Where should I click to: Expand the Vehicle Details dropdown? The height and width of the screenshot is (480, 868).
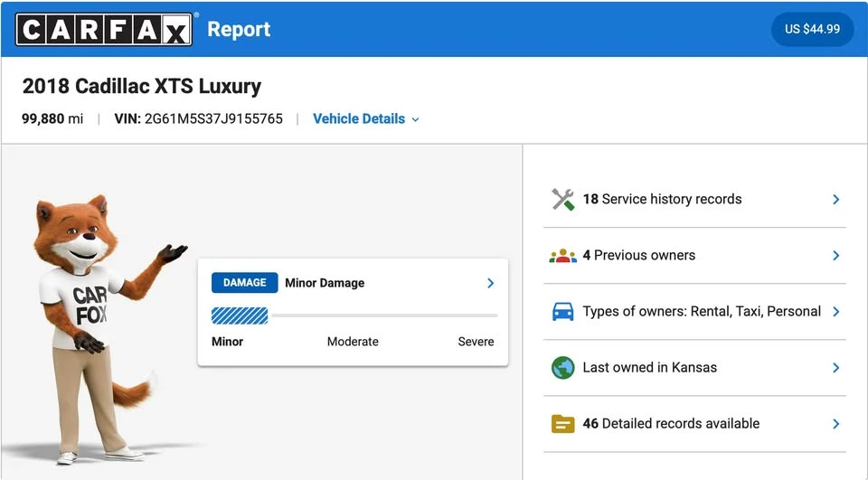(366, 119)
